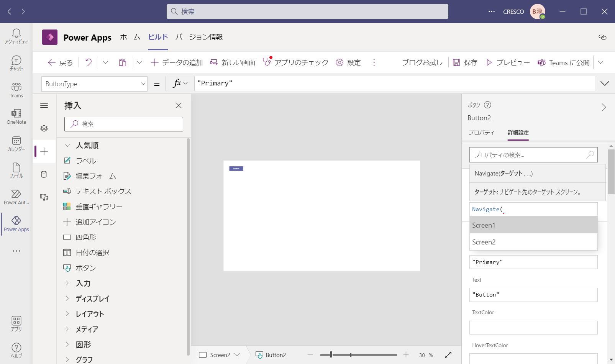Click the Paste clipboard icon
615x364 pixels.
(x=123, y=62)
